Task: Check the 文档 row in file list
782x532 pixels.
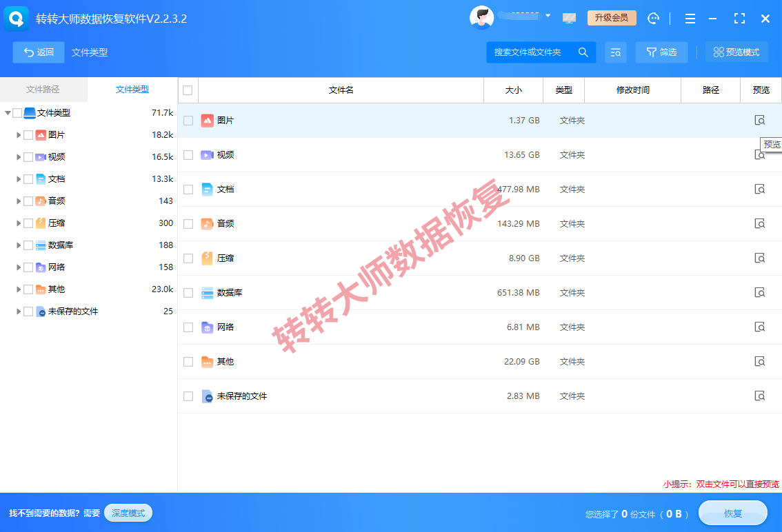Action: coord(188,189)
